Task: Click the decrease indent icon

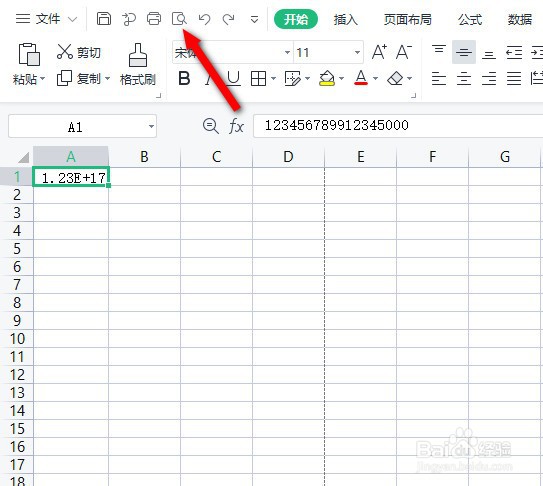Action: [514, 52]
